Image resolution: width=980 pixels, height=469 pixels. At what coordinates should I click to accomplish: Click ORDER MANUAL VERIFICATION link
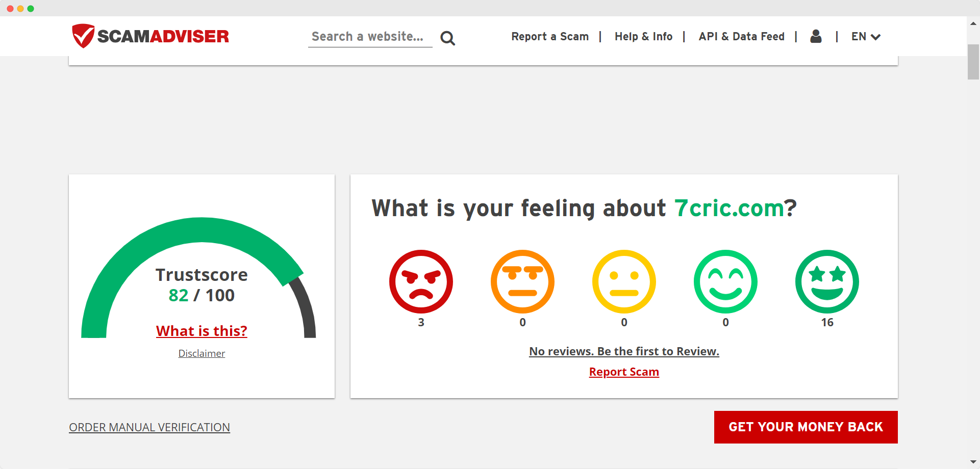click(x=149, y=427)
